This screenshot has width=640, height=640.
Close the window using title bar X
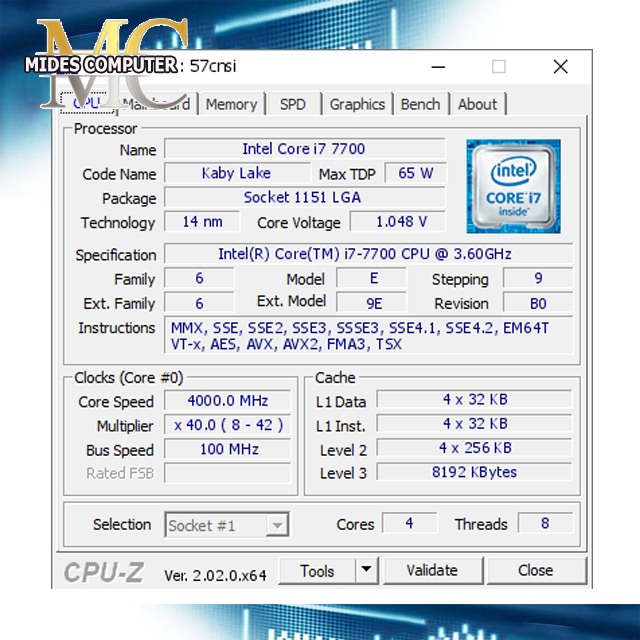click(x=560, y=67)
